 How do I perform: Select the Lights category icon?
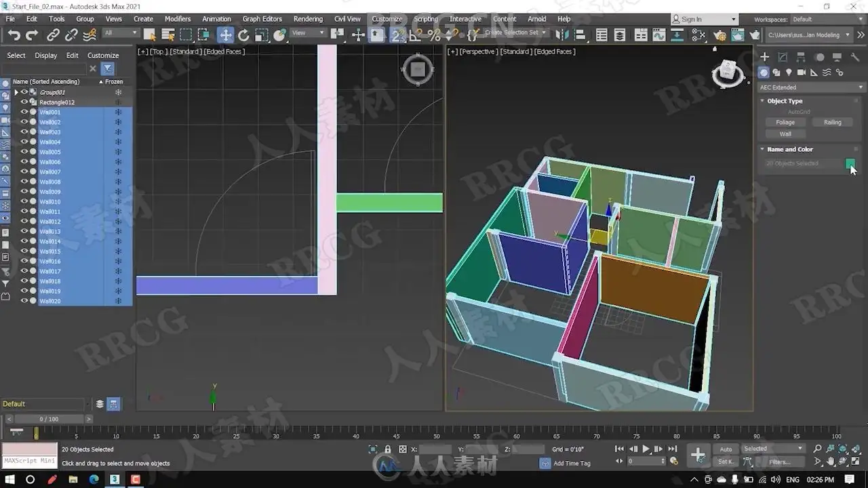click(x=789, y=73)
